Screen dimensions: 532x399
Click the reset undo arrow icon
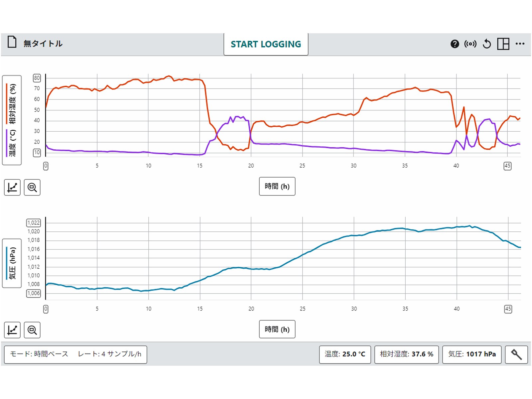pyautogui.click(x=487, y=44)
